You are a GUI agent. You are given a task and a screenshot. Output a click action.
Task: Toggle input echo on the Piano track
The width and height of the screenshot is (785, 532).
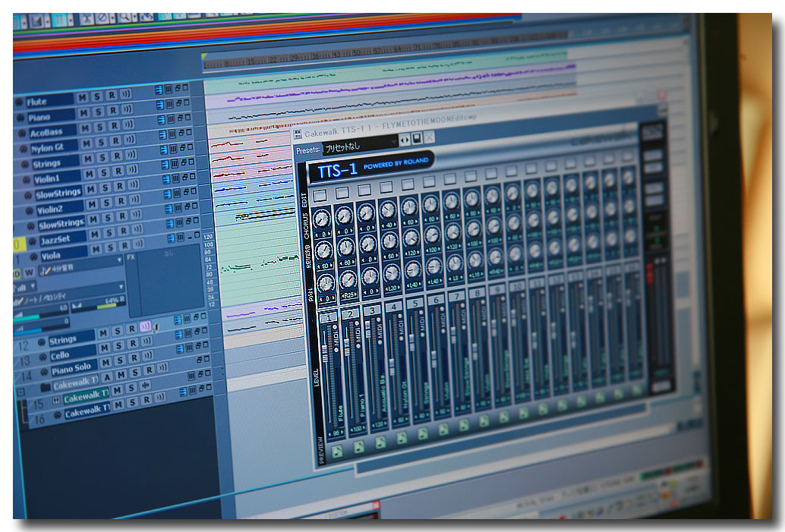(127, 109)
